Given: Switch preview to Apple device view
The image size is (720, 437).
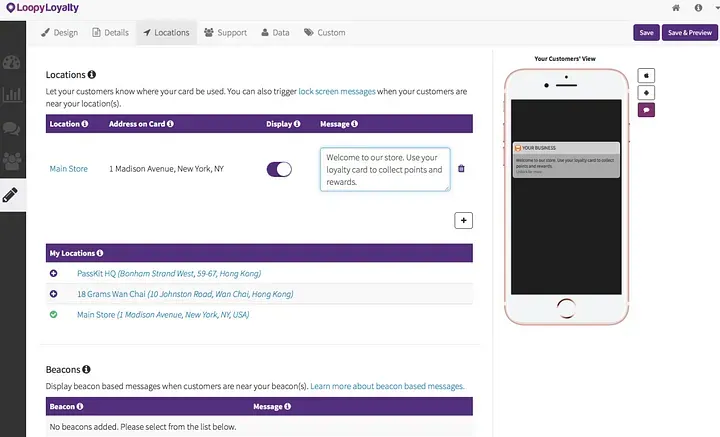Looking at the screenshot, I should 646,75.
